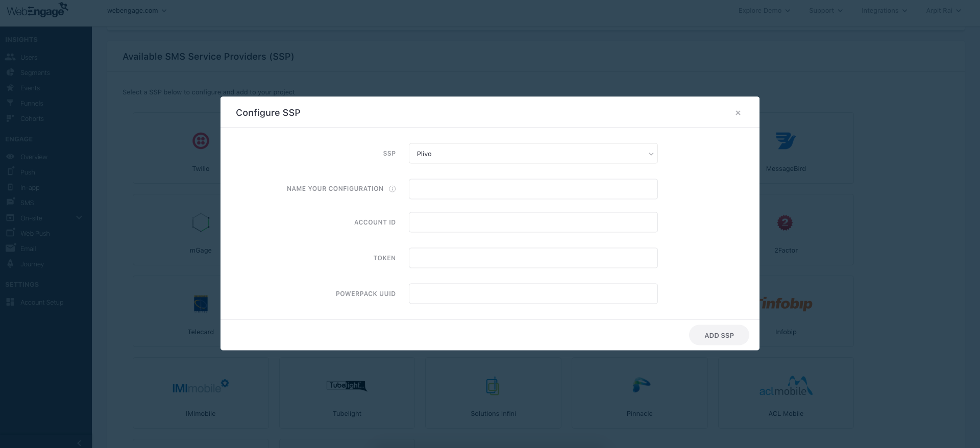
Task: Select the Infobip provider logo
Action: (786, 304)
